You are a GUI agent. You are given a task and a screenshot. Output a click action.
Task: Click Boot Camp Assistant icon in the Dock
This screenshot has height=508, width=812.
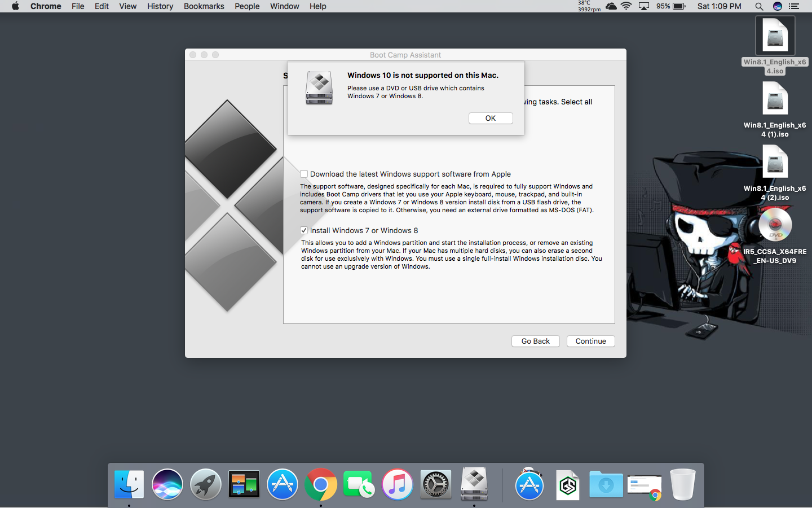(474, 484)
